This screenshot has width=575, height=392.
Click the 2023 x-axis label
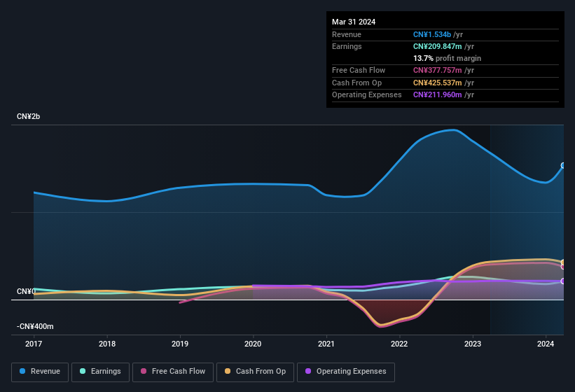point(473,344)
